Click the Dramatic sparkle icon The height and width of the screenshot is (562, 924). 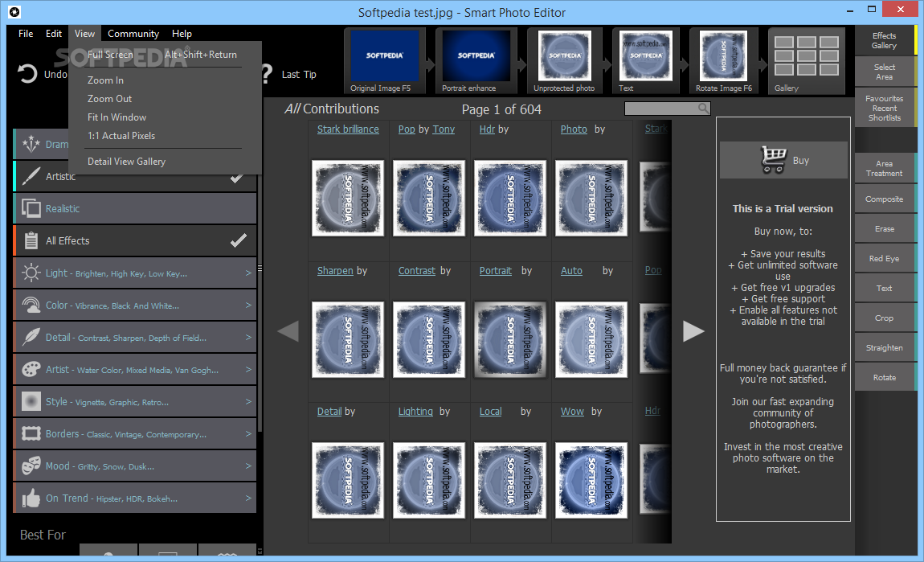pos(31,144)
